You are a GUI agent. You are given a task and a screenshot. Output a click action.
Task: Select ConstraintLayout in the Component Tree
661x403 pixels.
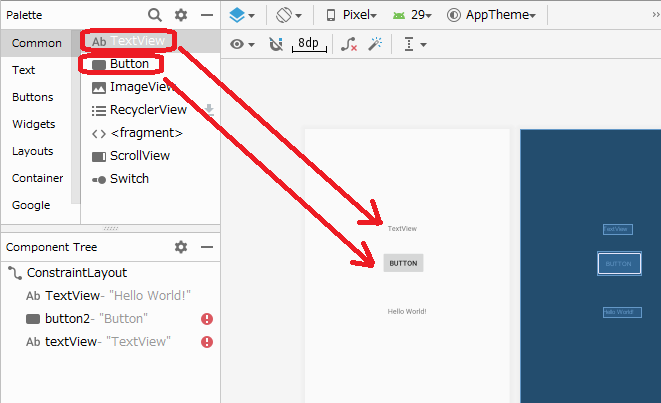(x=76, y=272)
